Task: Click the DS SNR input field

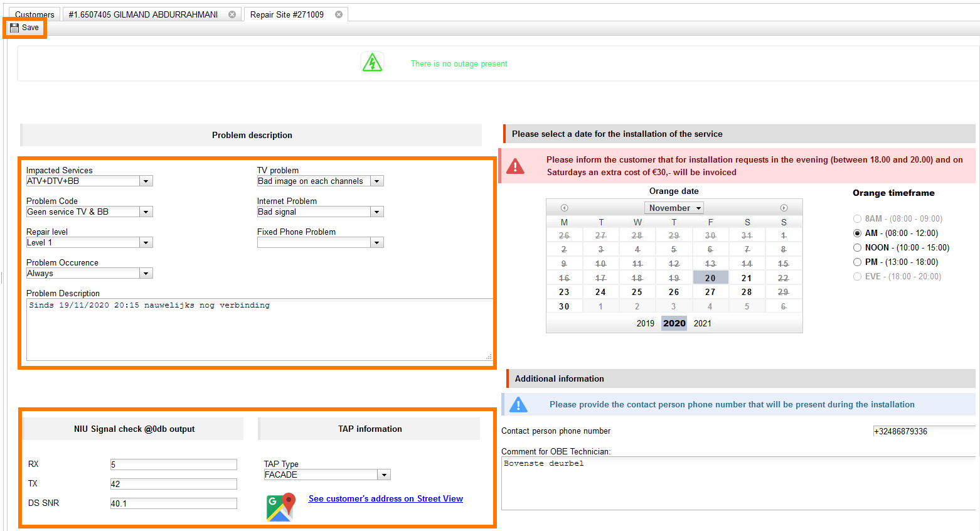Action: 173,503
